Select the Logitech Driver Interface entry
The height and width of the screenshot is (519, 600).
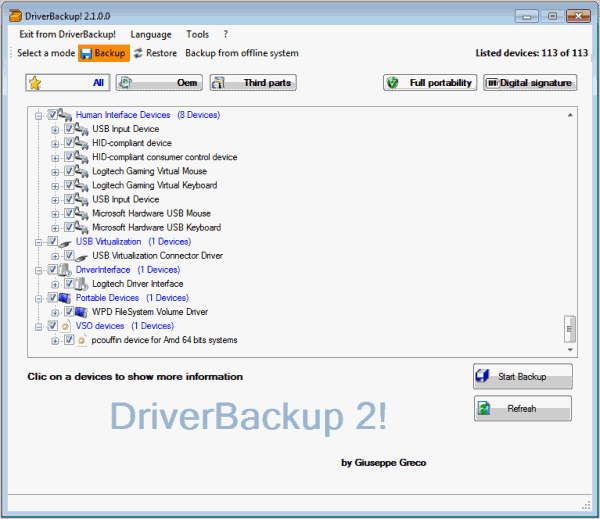tap(138, 284)
